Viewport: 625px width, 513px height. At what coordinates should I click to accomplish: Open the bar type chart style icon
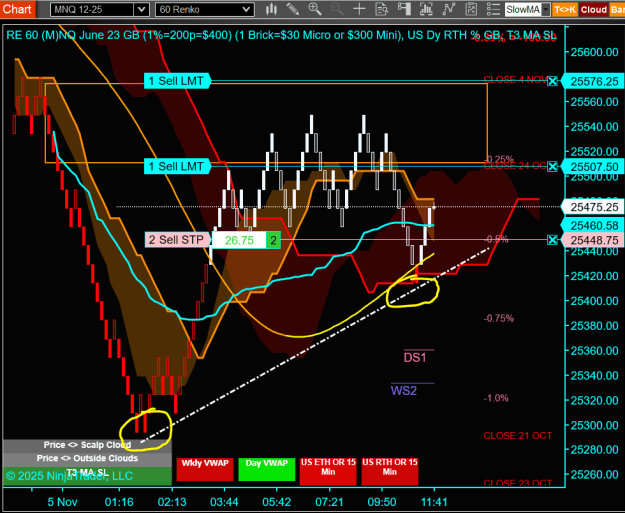click(x=271, y=9)
